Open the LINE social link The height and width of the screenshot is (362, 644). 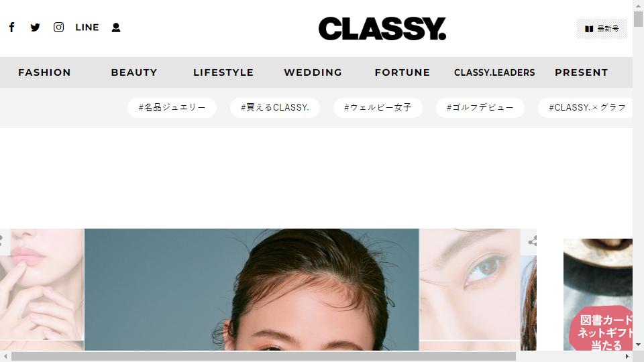pyautogui.click(x=87, y=27)
